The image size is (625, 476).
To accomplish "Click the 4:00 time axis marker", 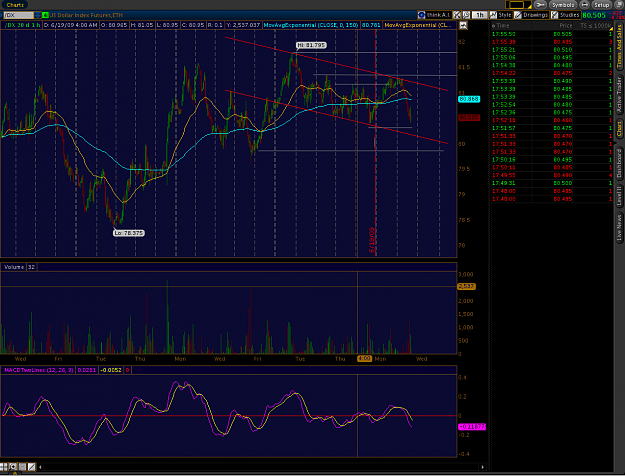I will click(364, 358).
